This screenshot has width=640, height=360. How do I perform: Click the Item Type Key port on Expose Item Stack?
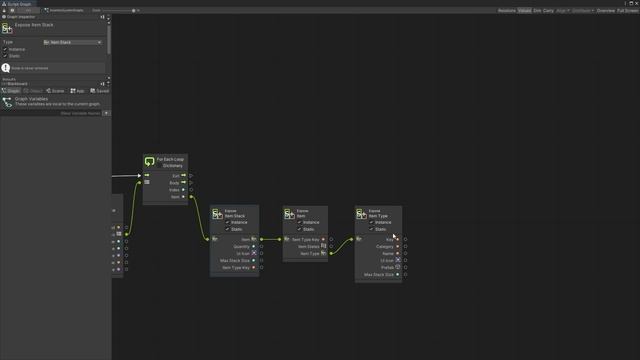(262, 268)
